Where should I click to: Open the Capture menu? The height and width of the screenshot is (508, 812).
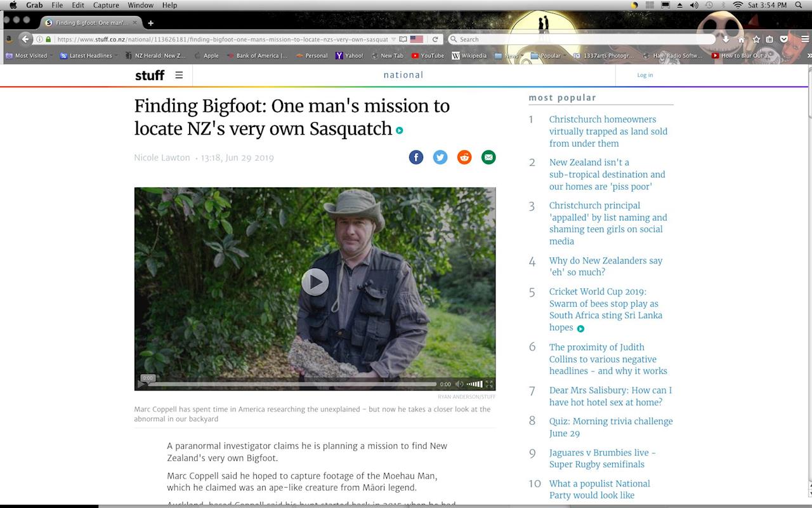[x=106, y=5]
